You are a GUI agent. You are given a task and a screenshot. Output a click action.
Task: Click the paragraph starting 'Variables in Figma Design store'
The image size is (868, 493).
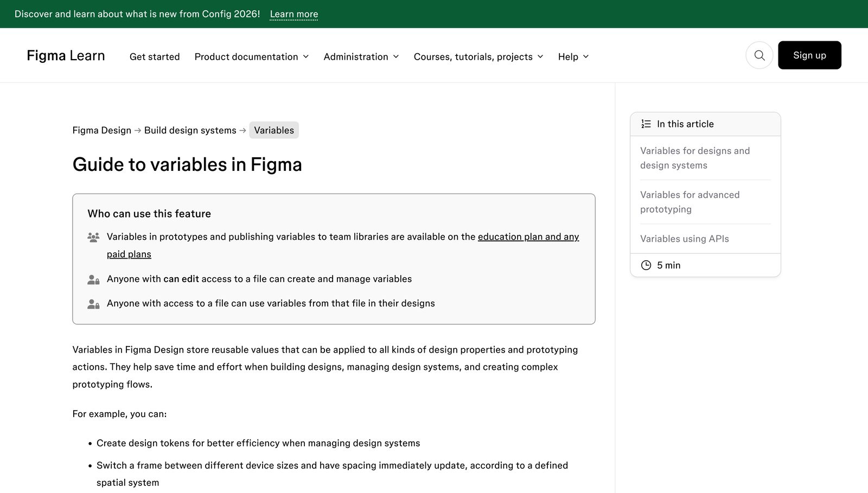325,367
